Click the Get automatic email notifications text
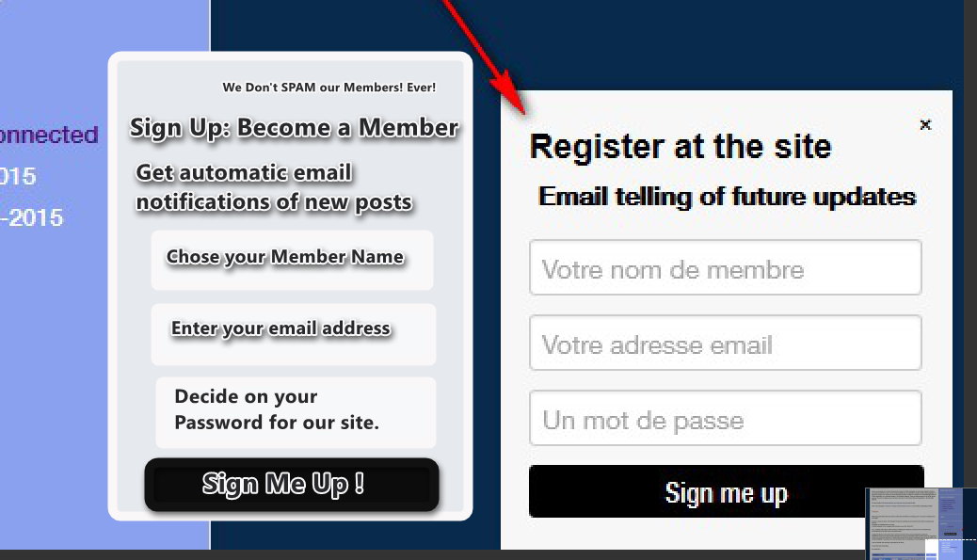Viewport: 977px width, 560px height. (274, 187)
